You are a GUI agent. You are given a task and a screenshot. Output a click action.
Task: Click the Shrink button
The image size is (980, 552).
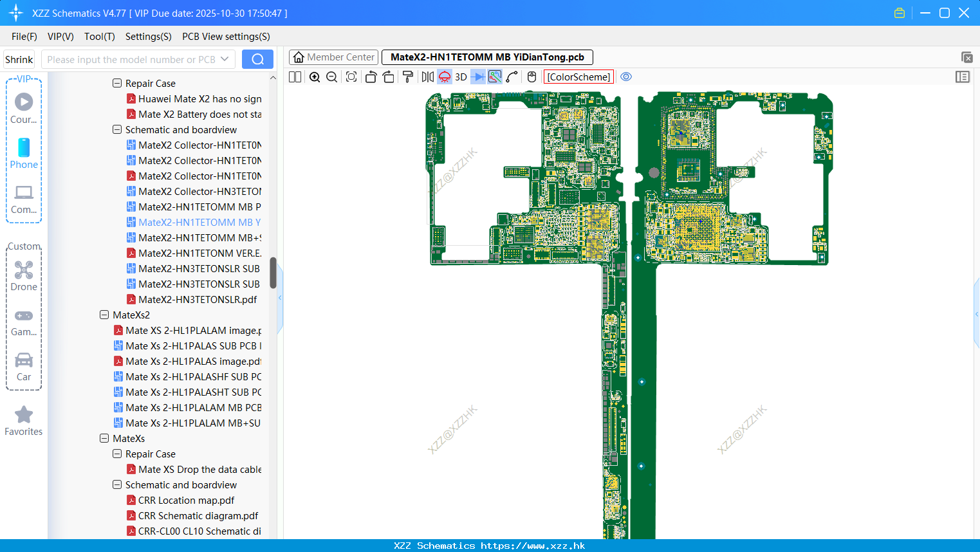point(19,59)
